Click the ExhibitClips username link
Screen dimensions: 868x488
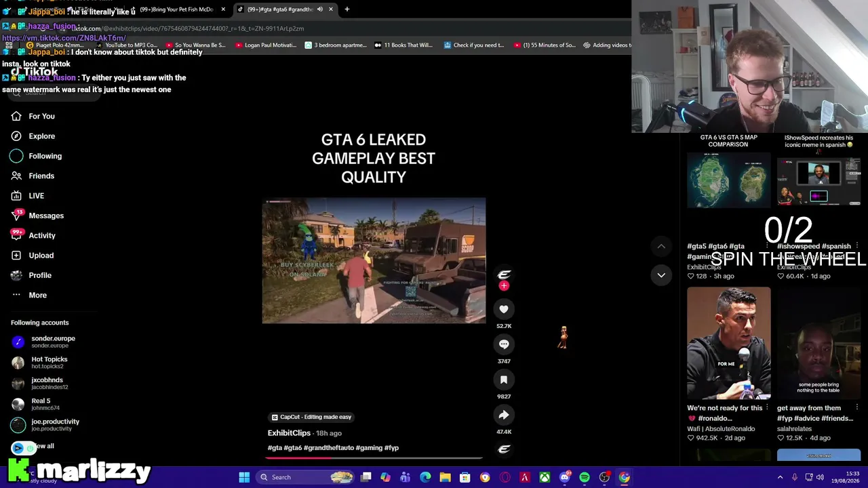pos(289,433)
